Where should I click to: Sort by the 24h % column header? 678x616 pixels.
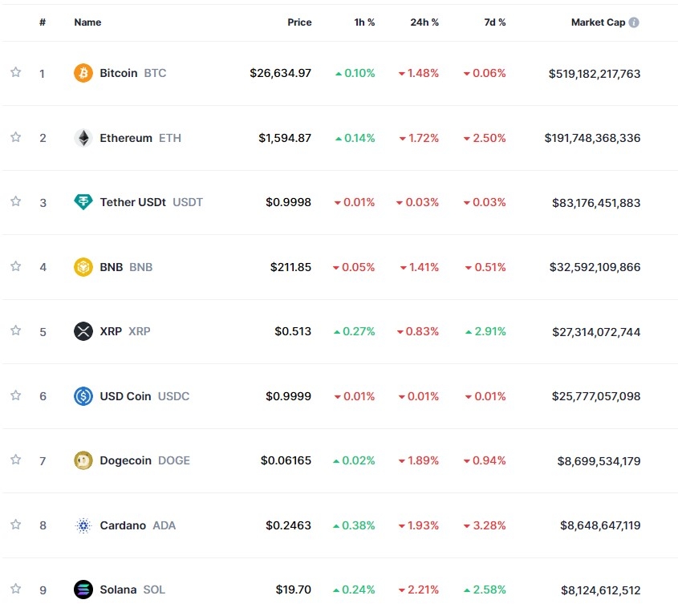424,22
